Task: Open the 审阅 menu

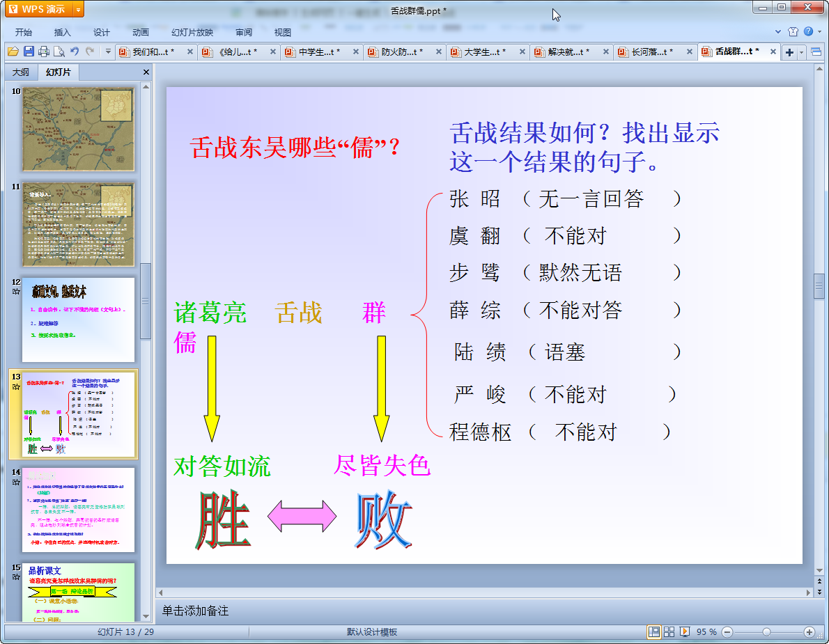Action: [244, 32]
